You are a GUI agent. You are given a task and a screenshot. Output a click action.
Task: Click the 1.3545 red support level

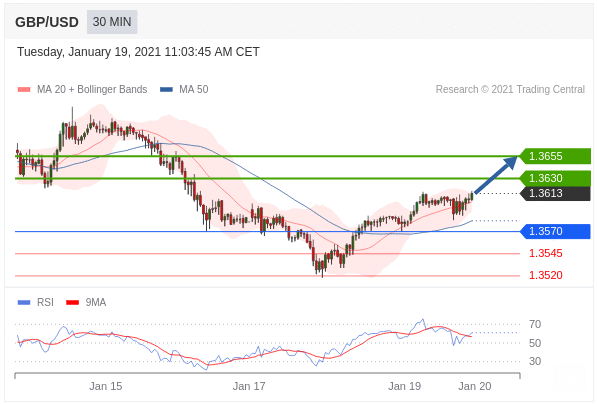click(x=546, y=253)
